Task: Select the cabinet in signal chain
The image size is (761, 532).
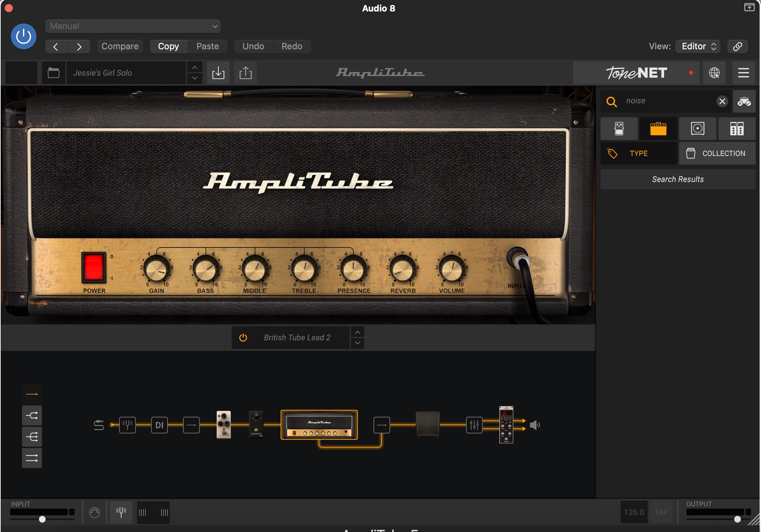Action: 428,424
